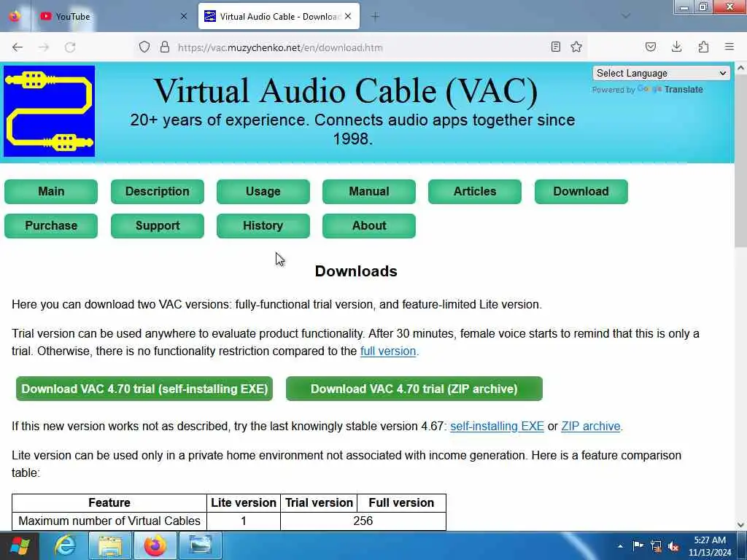Open the Manual nav button
This screenshot has width=747, height=560.
click(368, 192)
